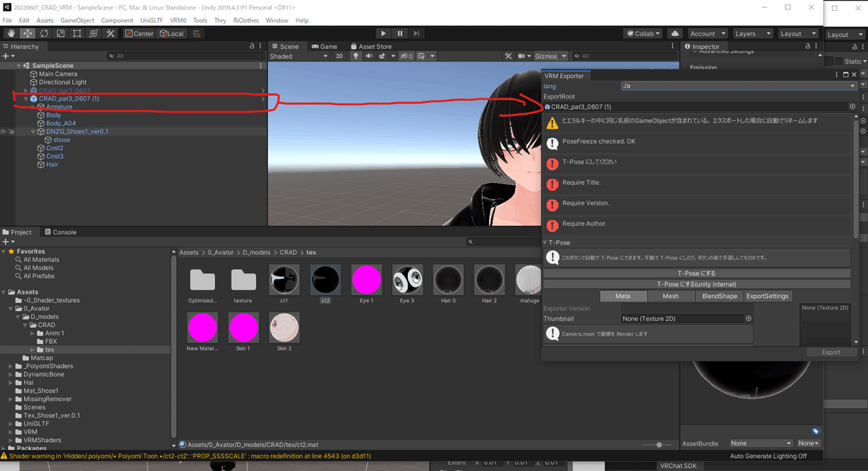The height and width of the screenshot is (471, 868).
Task: Switch to the Asset Store tab
Action: coord(372,46)
